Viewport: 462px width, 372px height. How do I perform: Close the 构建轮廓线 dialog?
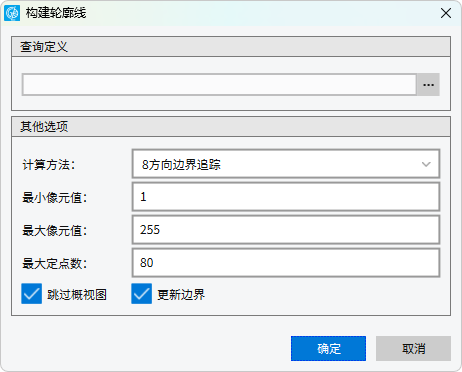tap(446, 13)
